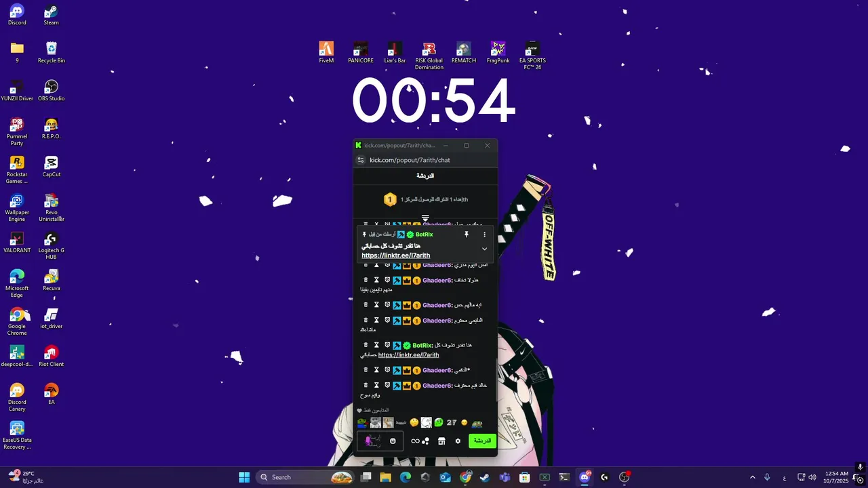Open Kick chat settings gear
The width and height of the screenshot is (868, 488).
[458, 441]
